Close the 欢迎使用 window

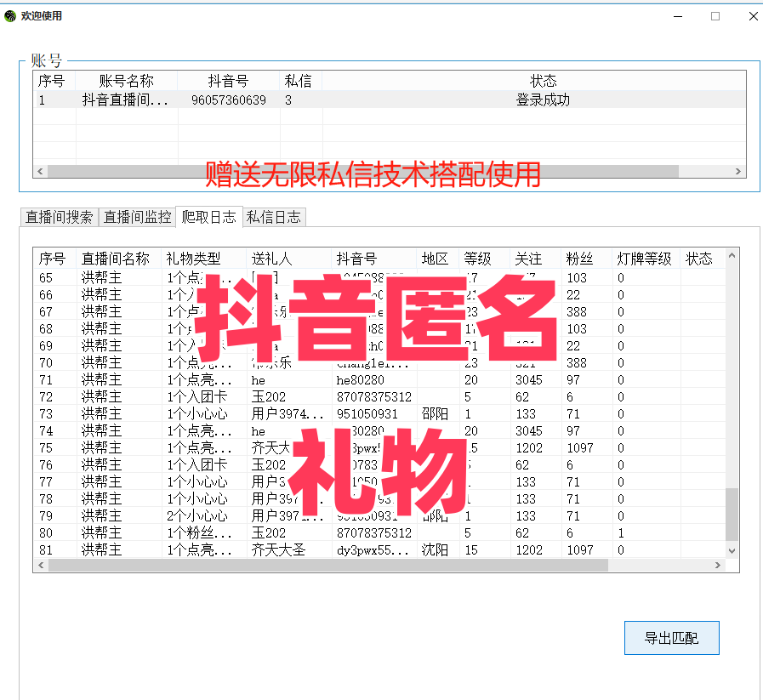[754, 16]
